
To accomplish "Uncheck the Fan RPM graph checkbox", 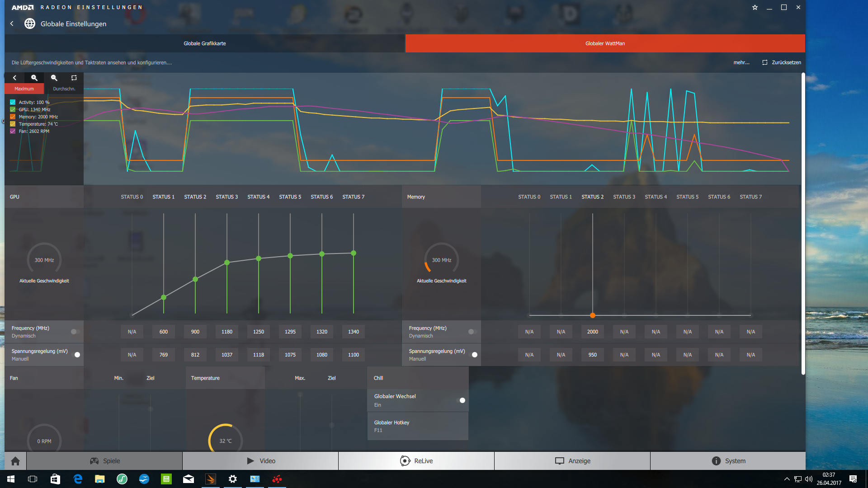I will coord(13,131).
